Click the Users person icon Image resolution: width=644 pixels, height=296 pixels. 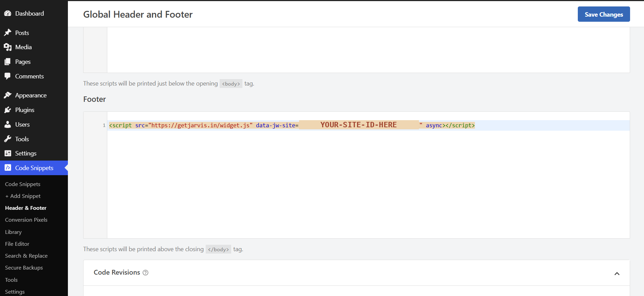[7, 125]
